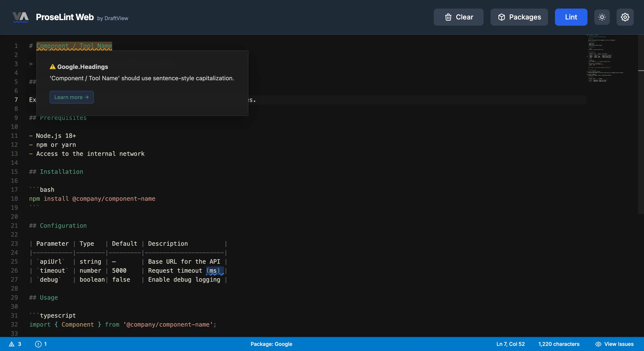
Task: Click the Prerequisites heading line
Action: 58,118
